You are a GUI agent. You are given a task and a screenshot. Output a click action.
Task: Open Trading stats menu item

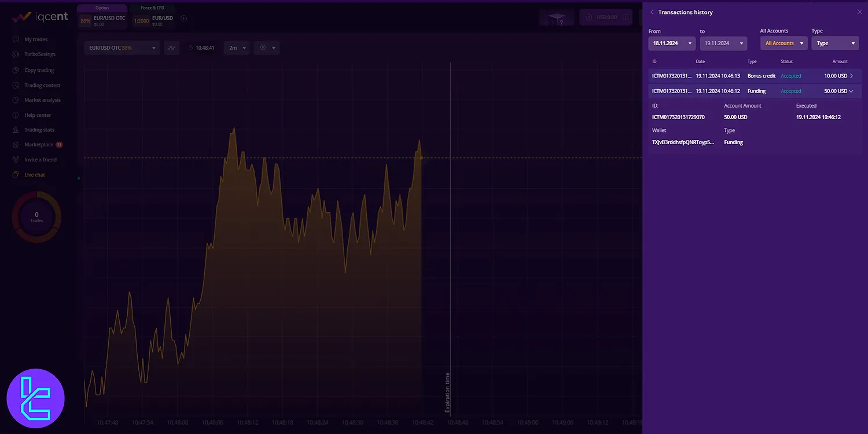click(x=39, y=130)
